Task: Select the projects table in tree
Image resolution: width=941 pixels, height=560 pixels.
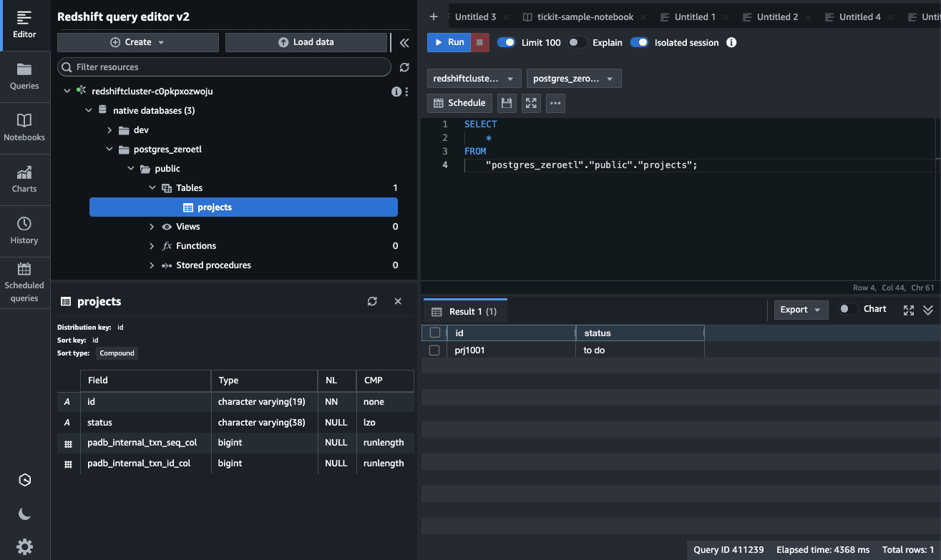Action: [243, 207]
